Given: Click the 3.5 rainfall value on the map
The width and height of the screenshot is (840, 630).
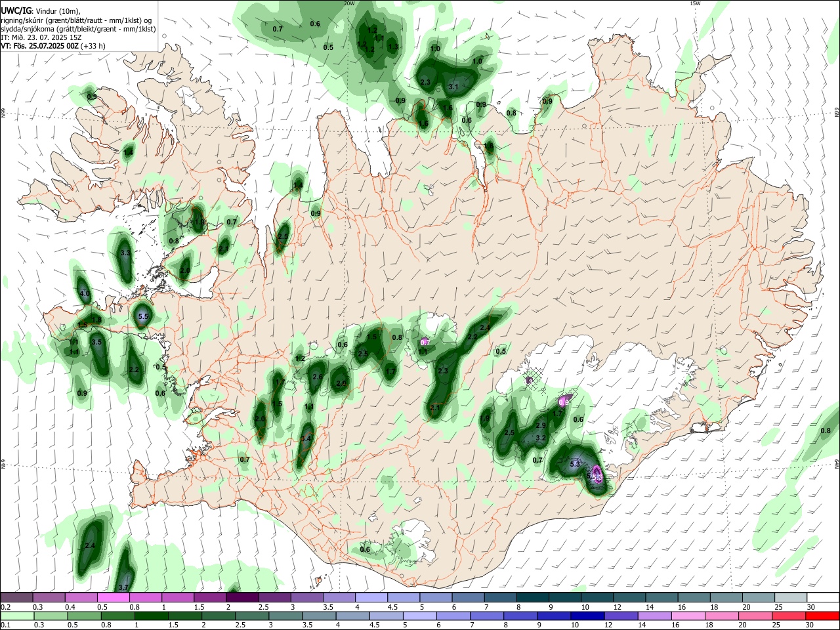Looking at the screenshot, I should point(96,342).
